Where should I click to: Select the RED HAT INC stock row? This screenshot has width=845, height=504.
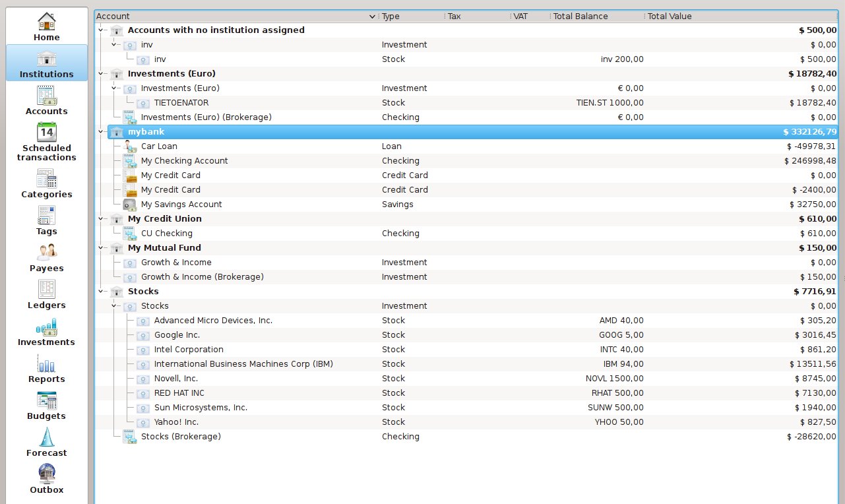click(x=466, y=393)
